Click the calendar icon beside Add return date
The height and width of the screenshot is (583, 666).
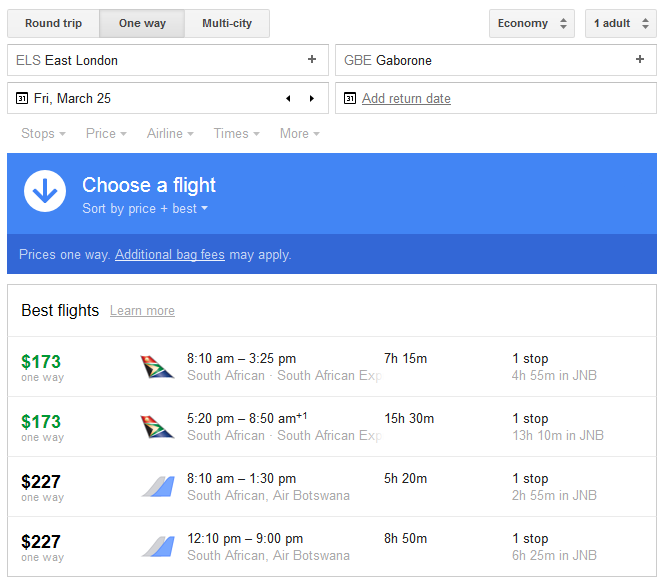pos(350,99)
